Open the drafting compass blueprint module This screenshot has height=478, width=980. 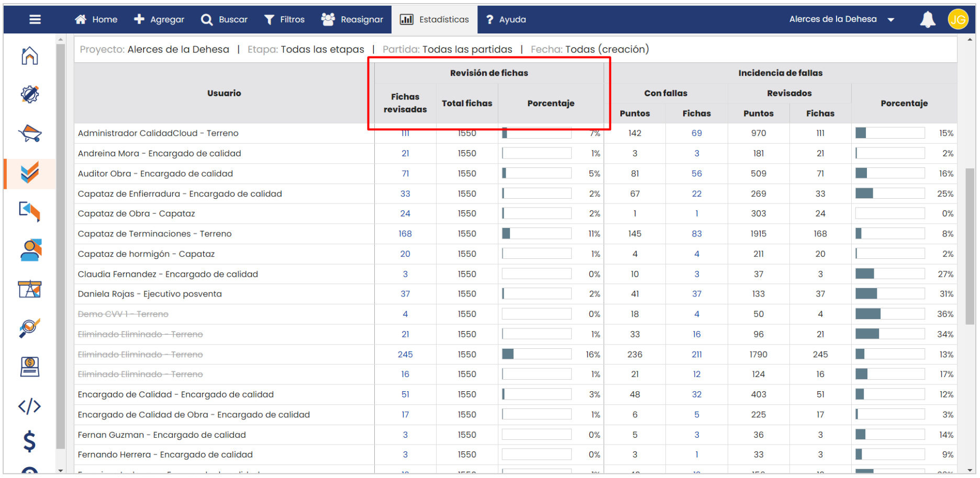(x=30, y=289)
